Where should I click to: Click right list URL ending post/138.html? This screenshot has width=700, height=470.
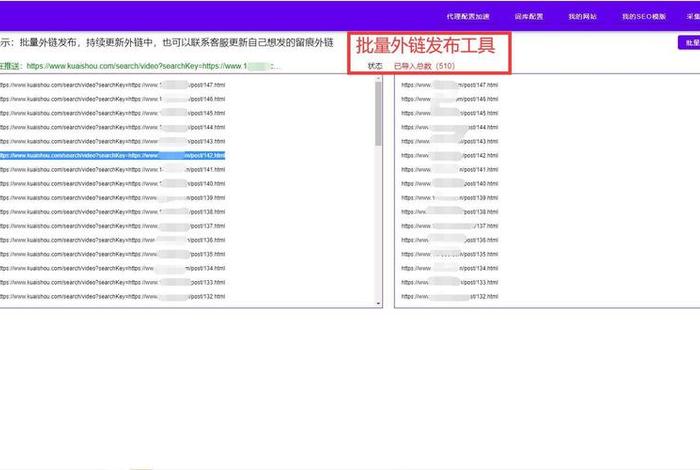(450, 212)
